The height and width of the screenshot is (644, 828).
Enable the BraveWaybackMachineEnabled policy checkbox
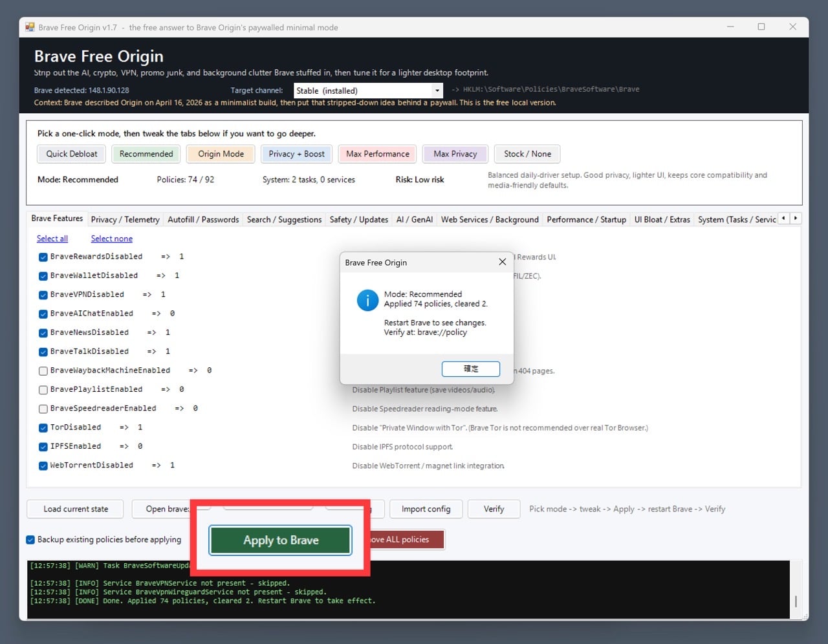pyautogui.click(x=43, y=370)
